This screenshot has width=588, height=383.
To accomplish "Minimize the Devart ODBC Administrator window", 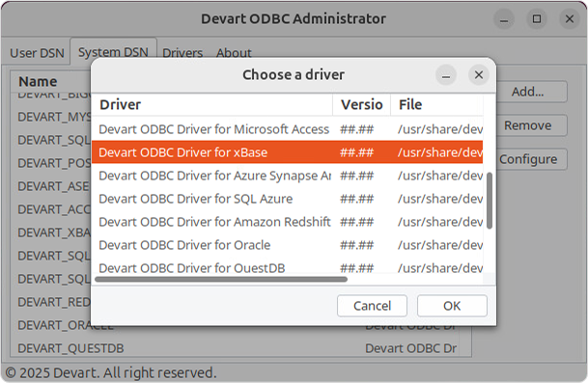I will [x=504, y=18].
